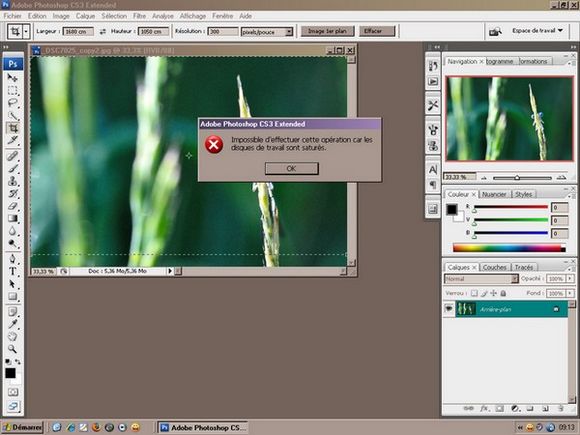Reset default foreground and background colors
This screenshot has width=580, height=435.
[x=8, y=361]
